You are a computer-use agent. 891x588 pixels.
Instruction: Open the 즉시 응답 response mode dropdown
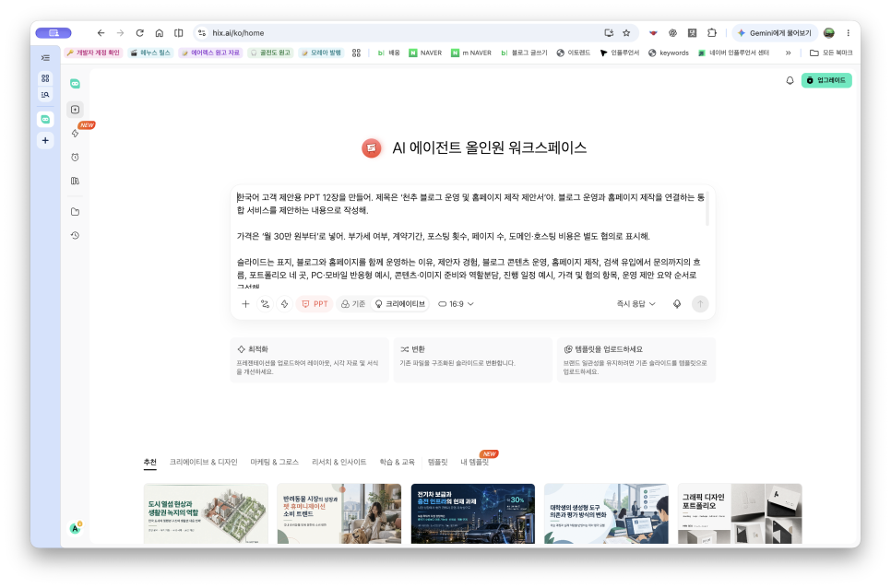point(636,304)
